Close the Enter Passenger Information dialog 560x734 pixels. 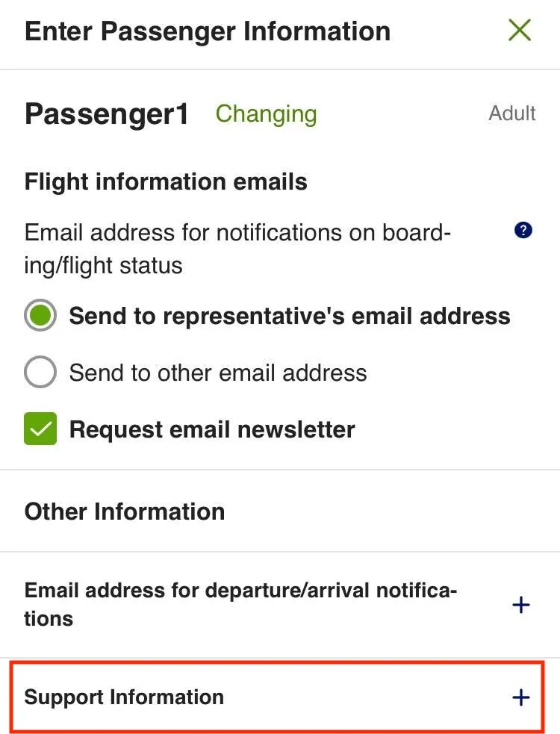519,31
